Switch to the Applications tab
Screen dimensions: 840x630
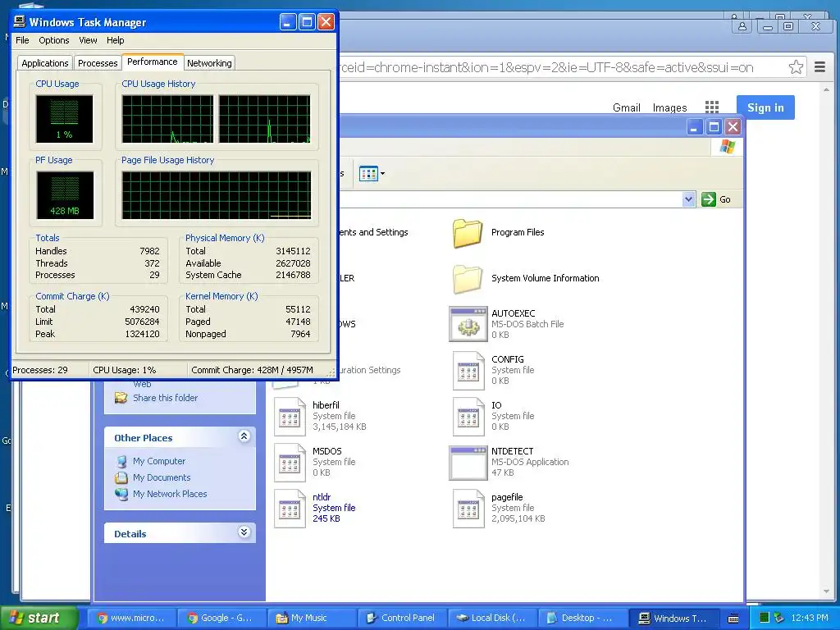pos(45,63)
